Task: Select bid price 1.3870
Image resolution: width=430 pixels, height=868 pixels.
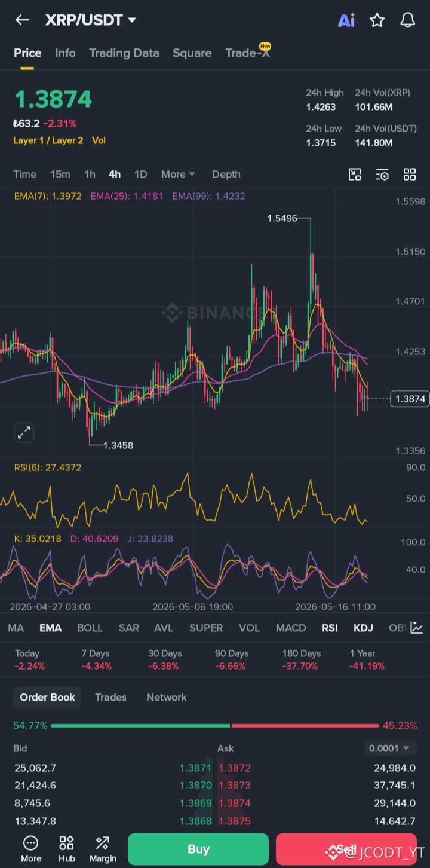Action: pyautogui.click(x=196, y=786)
